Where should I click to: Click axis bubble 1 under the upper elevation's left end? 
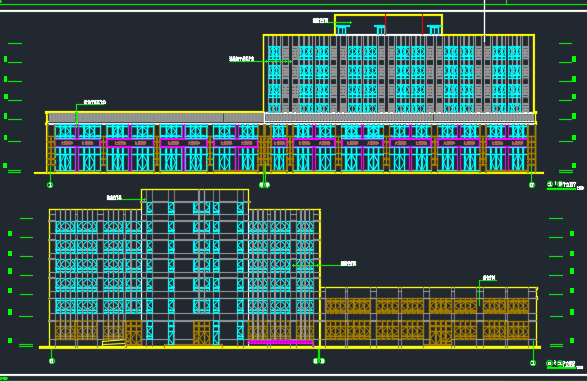point(50,185)
